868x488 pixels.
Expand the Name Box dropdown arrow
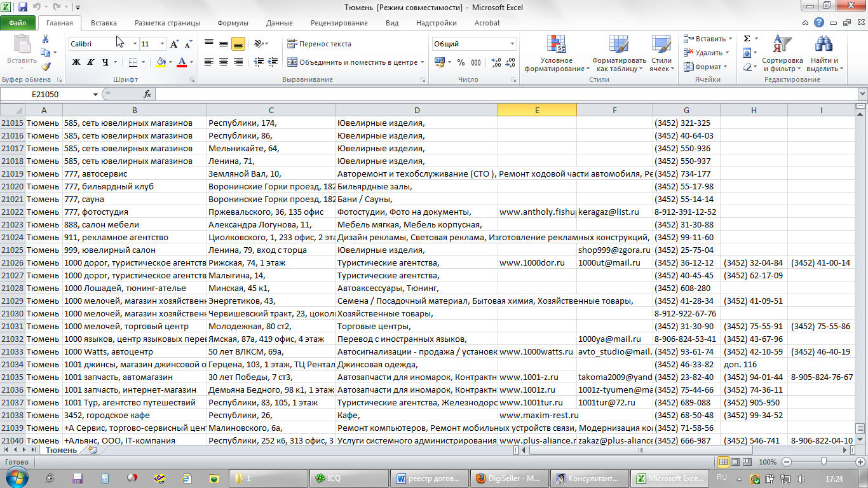(96, 94)
